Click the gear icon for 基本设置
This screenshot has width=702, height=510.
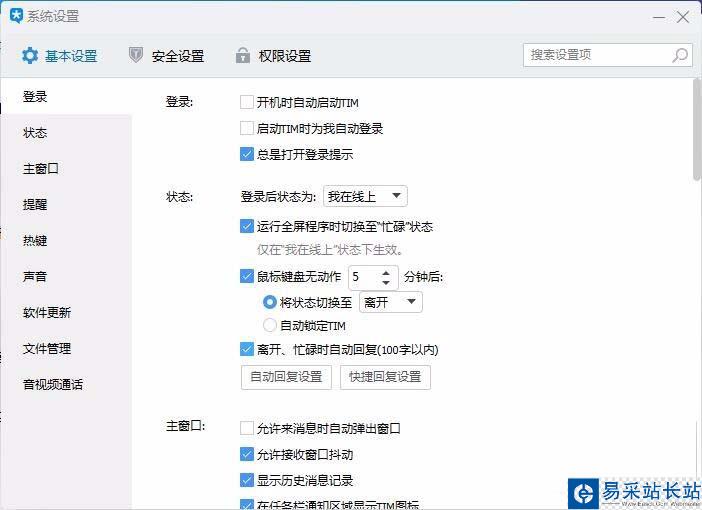(x=30, y=56)
